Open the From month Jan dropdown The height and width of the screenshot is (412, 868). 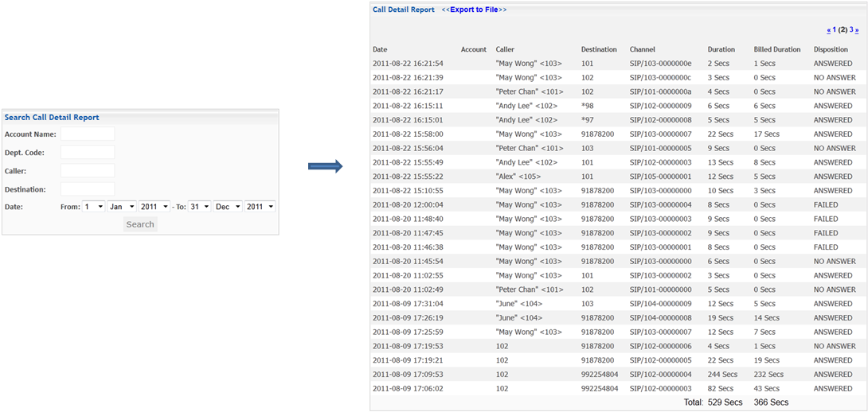click(x=122, y=206)
